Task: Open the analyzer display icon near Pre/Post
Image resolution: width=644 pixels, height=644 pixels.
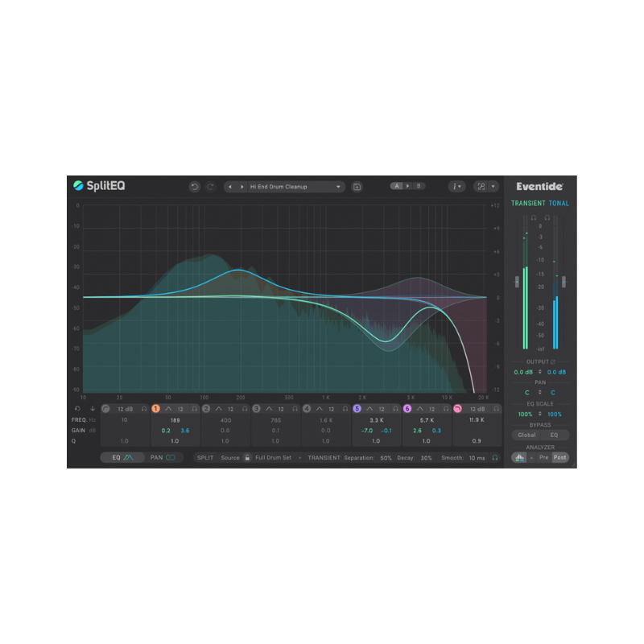Action: coord(518,457)
